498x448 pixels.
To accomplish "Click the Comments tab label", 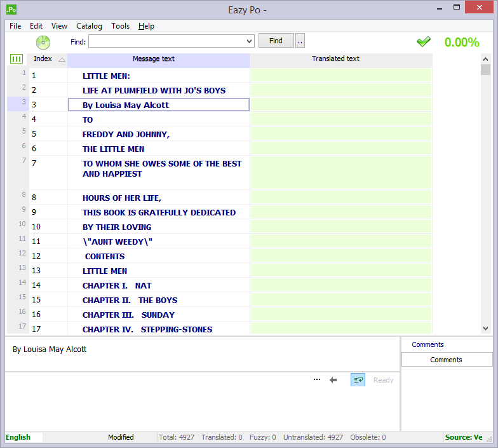I will pos(427,344).
